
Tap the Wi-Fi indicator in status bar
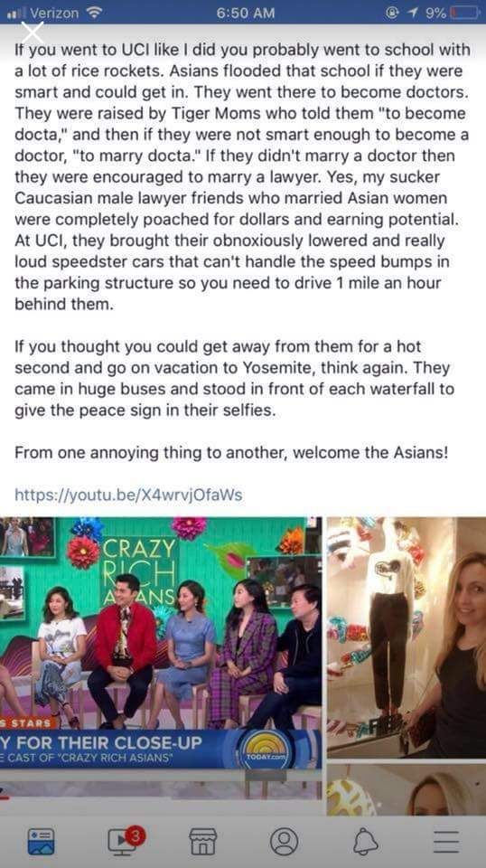[x=95, y=12]
